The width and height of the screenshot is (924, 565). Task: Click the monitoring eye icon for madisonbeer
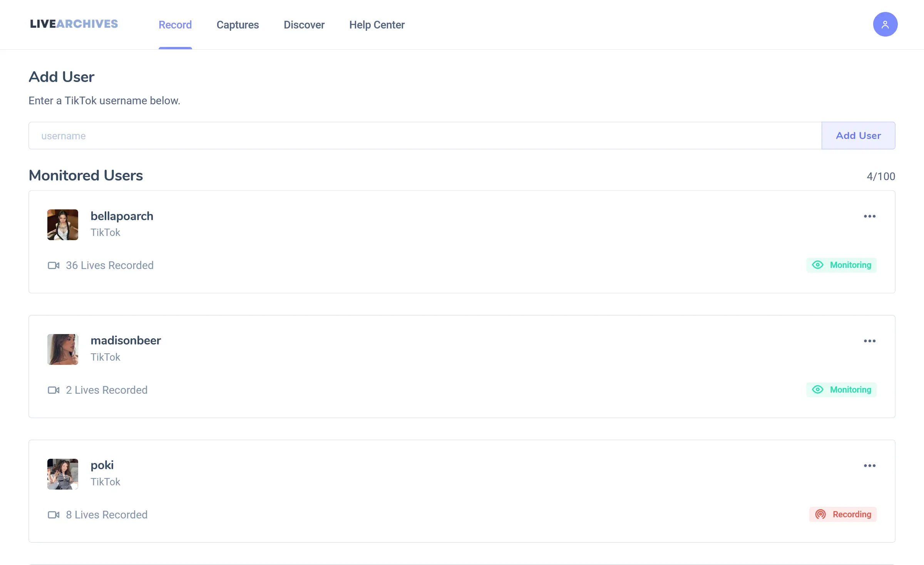click(819, 389)
